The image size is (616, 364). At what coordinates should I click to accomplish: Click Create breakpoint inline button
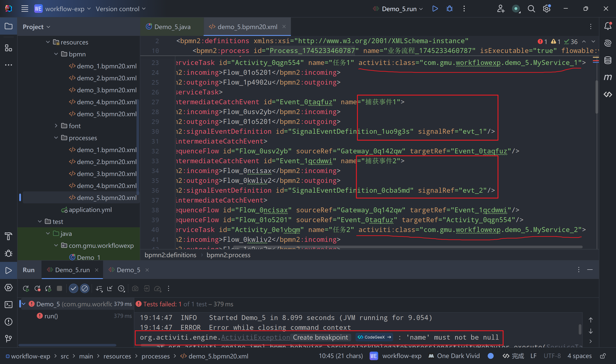coord(320,337)
